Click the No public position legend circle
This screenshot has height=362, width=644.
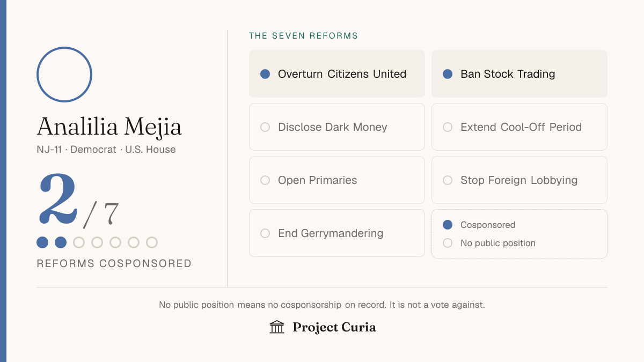tap(448, 243)
